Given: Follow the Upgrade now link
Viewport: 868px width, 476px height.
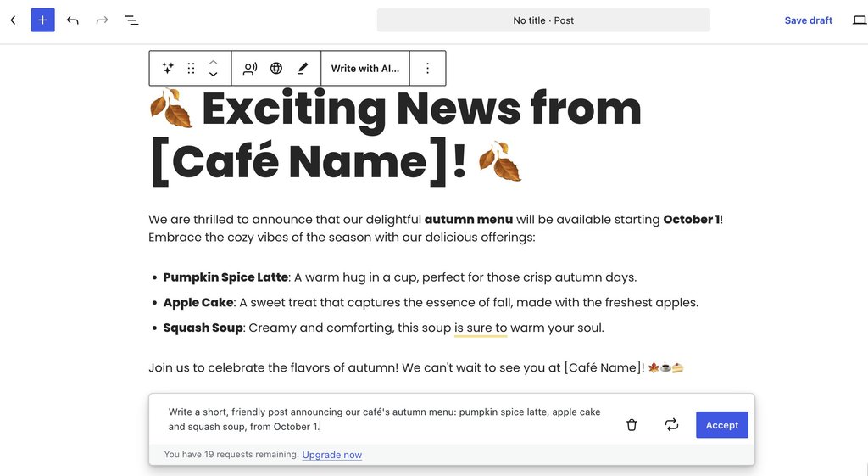Looking at the screenshot, I should 332,455.
